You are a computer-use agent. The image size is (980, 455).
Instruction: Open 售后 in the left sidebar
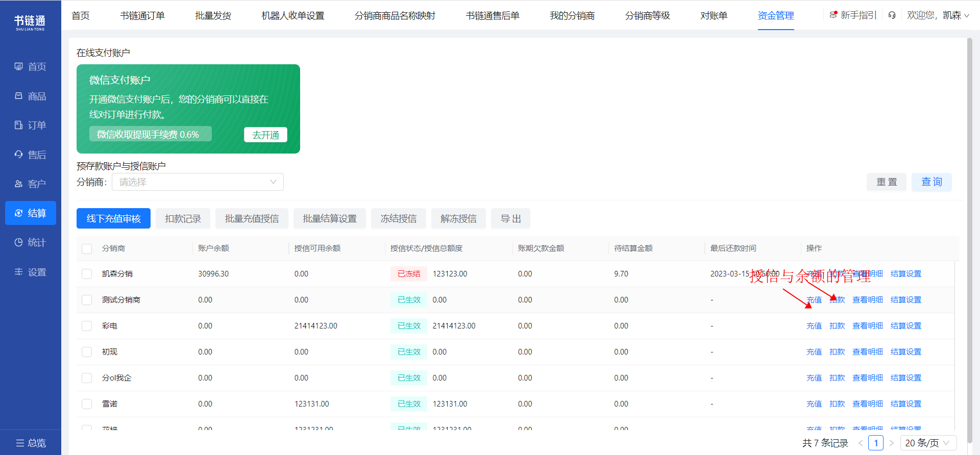[x=31, y=155]
